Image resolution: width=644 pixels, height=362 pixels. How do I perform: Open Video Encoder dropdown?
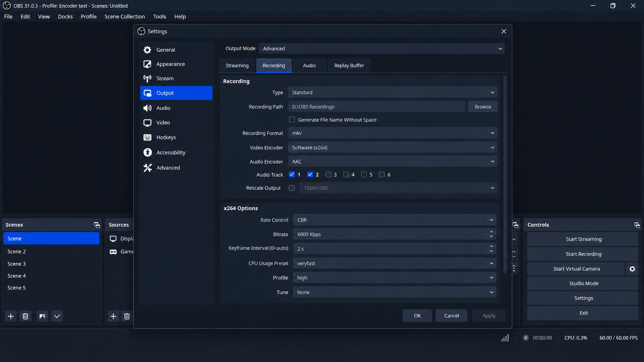[x=392, y=148]
